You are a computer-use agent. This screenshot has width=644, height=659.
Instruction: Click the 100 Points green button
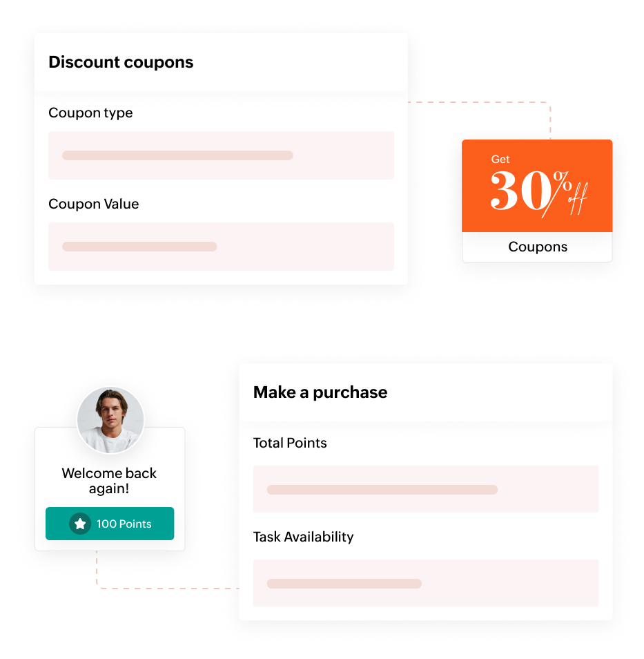(x=110, y=524)
